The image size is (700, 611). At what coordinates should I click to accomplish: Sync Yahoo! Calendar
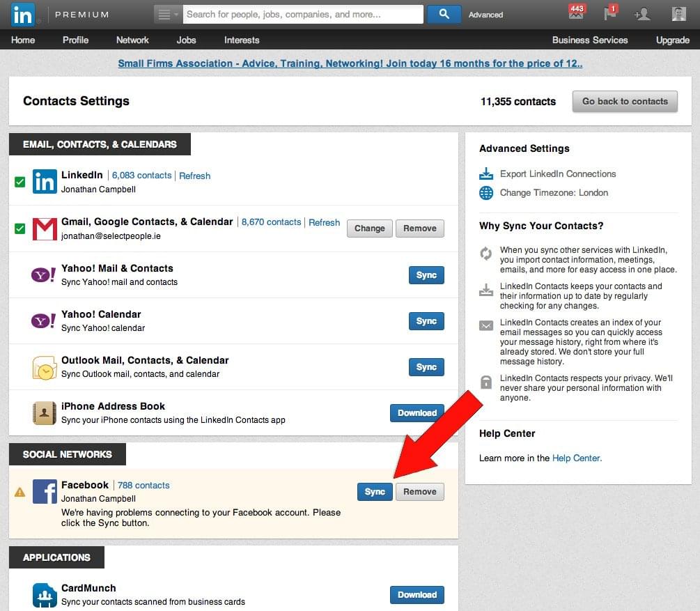click(426, 321)
